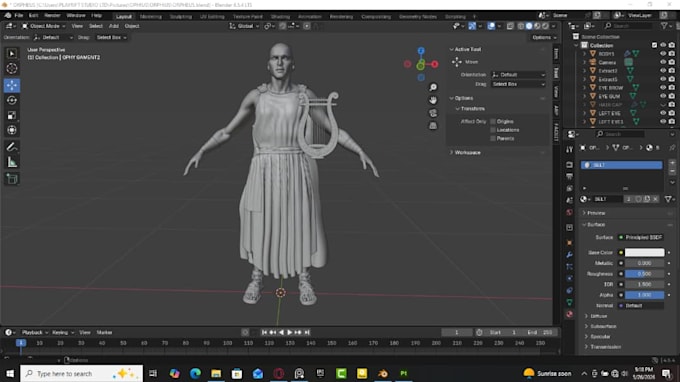Image resolution: width=680 pixels, height=382 pixels.
Task: Switch to solid viewport shading
Action: (529, 26)
